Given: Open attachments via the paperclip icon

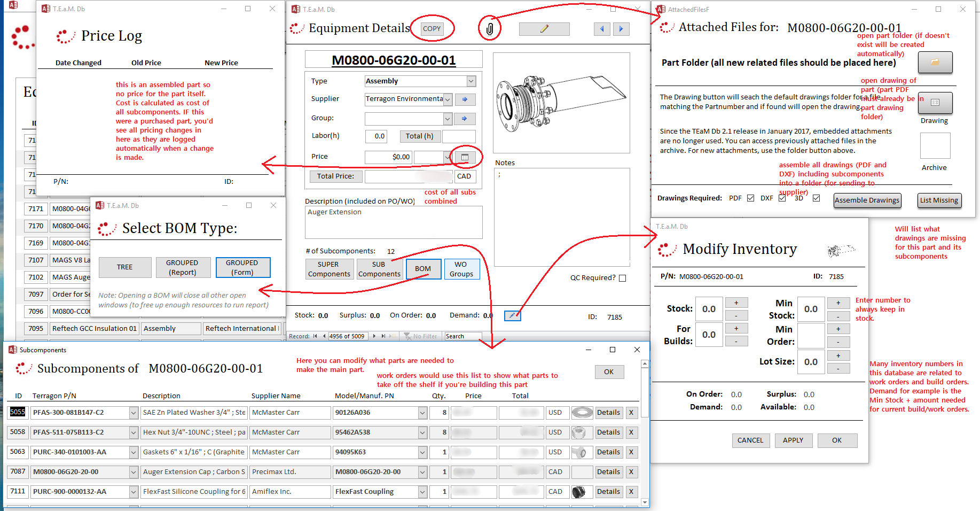Looking at the screenshot, I should click(x=490, y=29).
